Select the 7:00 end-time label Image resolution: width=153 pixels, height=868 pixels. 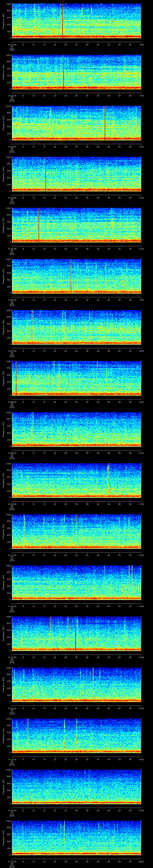point(141,300)
